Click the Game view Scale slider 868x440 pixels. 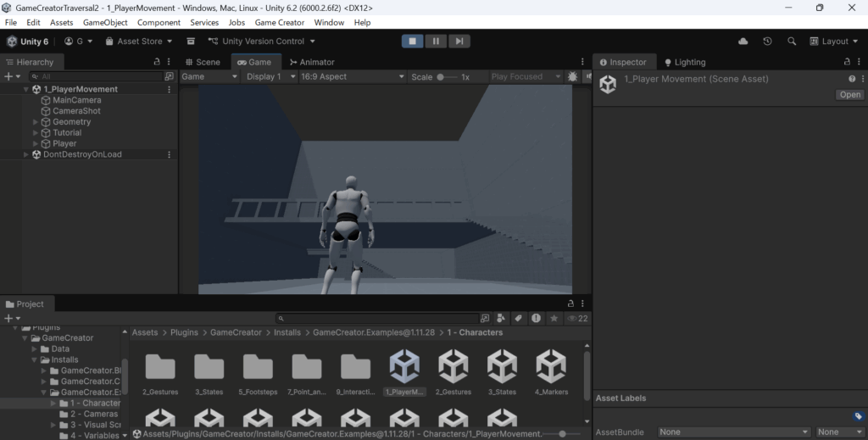[x=446, y=76]
